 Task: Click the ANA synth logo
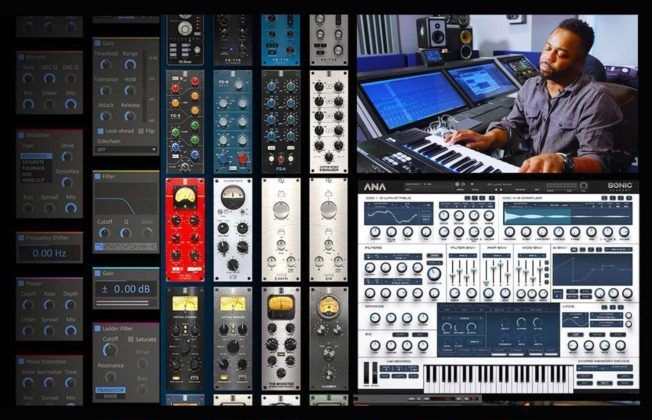[375, 187]
